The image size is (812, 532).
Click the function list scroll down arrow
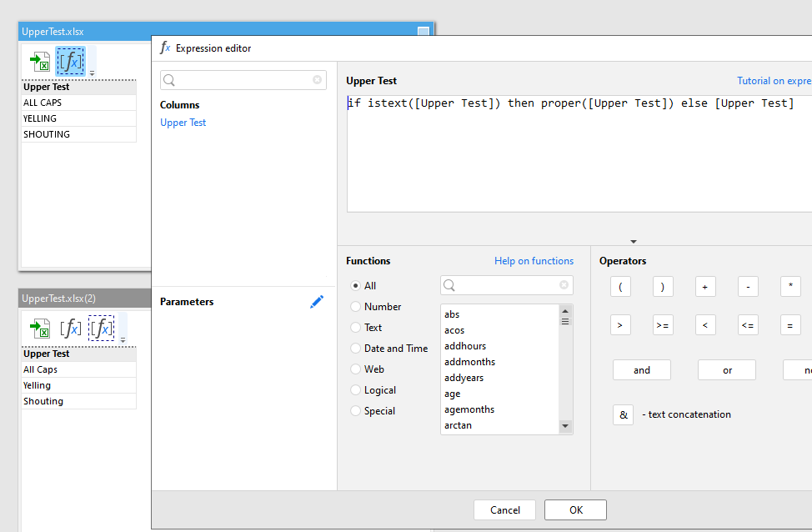click(565, 426)
